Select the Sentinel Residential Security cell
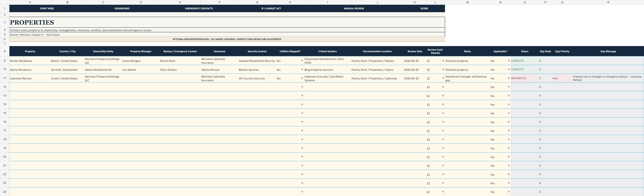The image size is (644, 196). tap(257, 61)
